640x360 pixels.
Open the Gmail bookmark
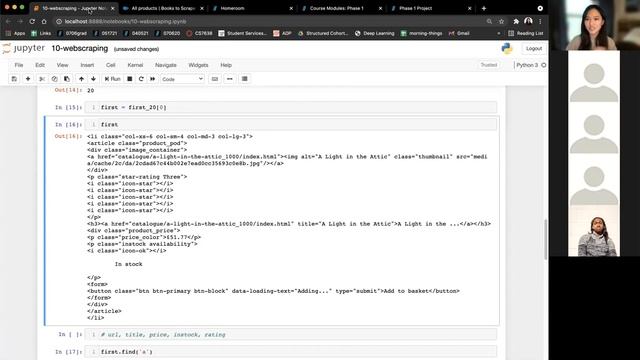(459, 33)
